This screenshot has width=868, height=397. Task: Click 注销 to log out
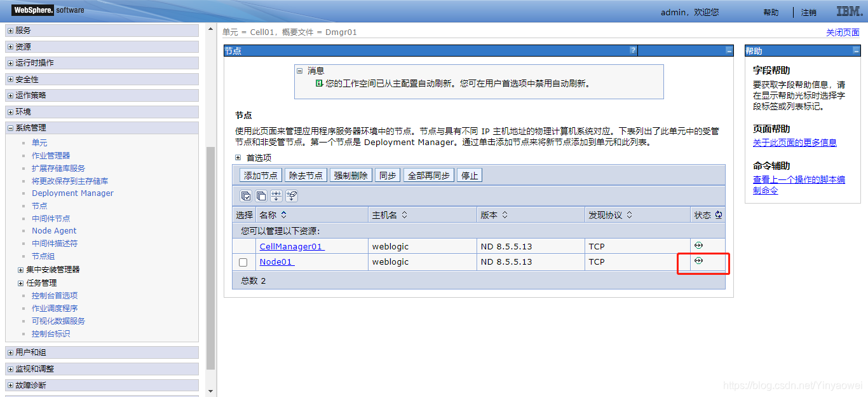[x=809, y=13]
